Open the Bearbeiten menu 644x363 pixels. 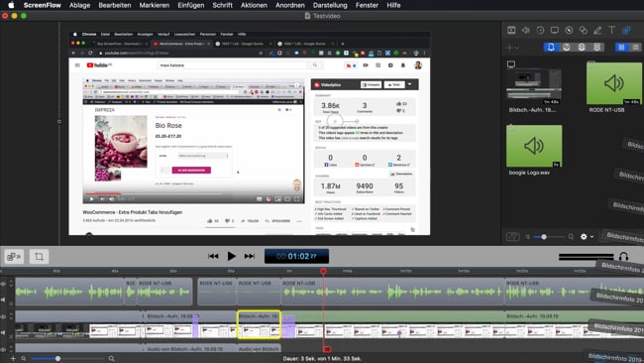pos(115,5)
